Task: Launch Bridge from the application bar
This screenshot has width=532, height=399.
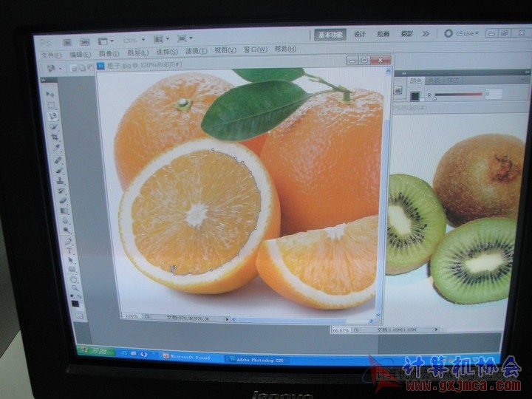Action: point(67,42)
